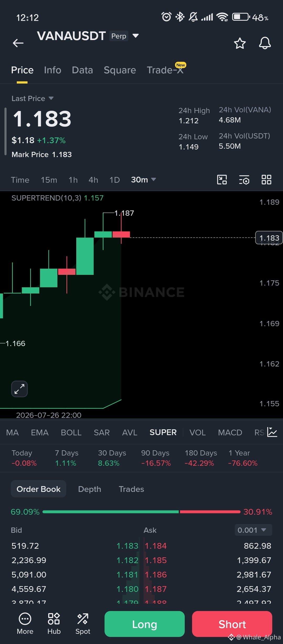Tap the red Short button
Viewport: 283px width, 644px height.
point(232,624)
